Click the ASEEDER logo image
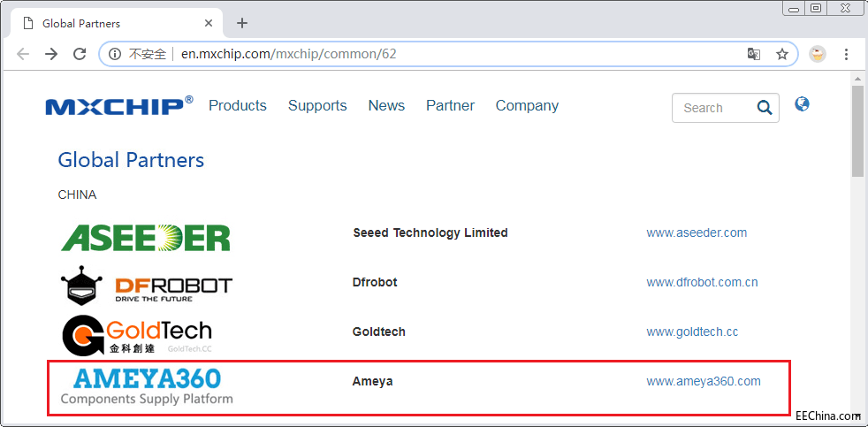Screen dimensions: 868x427 (x=146, y=238)
